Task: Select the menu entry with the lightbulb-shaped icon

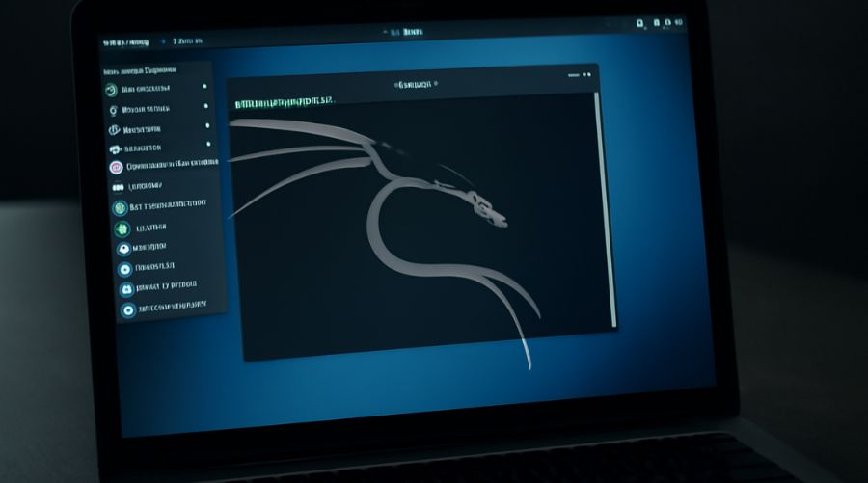Action: (x=141, y=110)
